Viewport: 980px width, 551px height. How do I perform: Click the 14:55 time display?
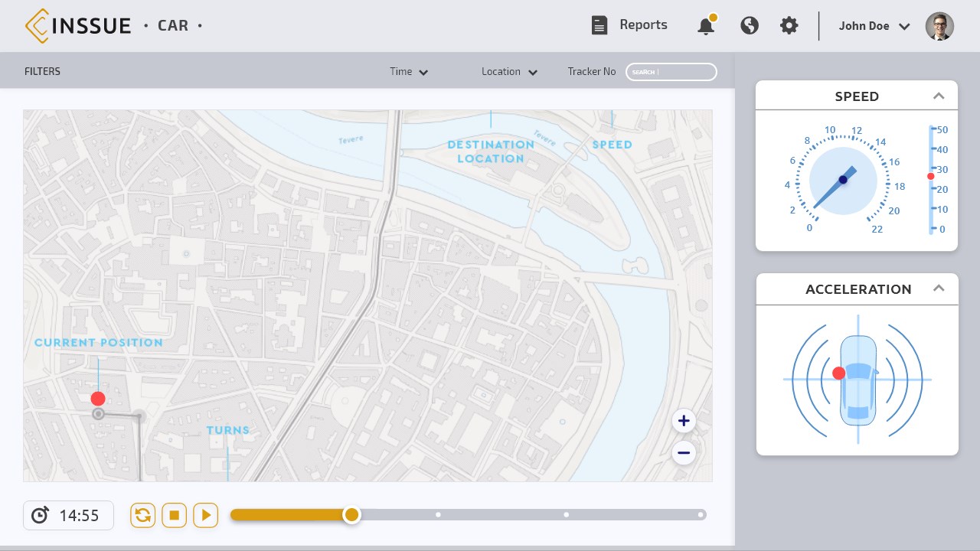click(x=80, y=516)
